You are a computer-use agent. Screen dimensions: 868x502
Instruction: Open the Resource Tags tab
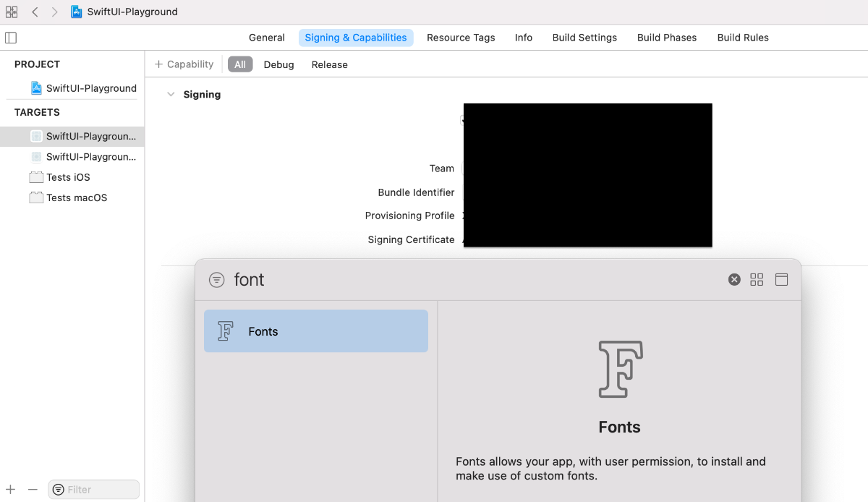(x=461, y=38)
